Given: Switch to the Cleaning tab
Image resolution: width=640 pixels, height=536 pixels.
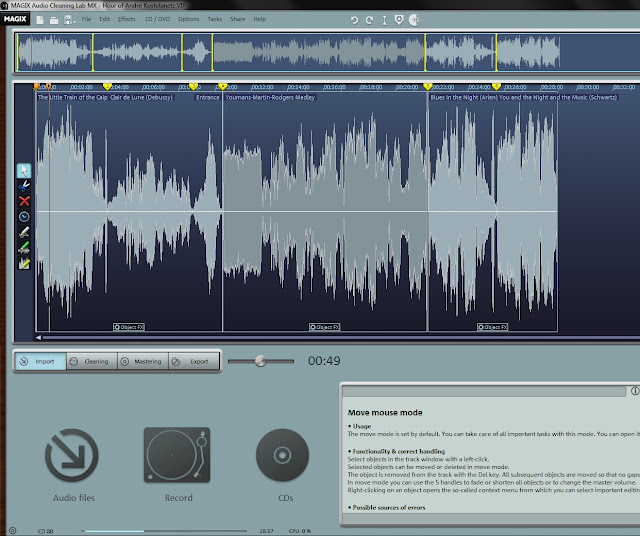Looking at the screenshot, I should (x=92, y=361).
